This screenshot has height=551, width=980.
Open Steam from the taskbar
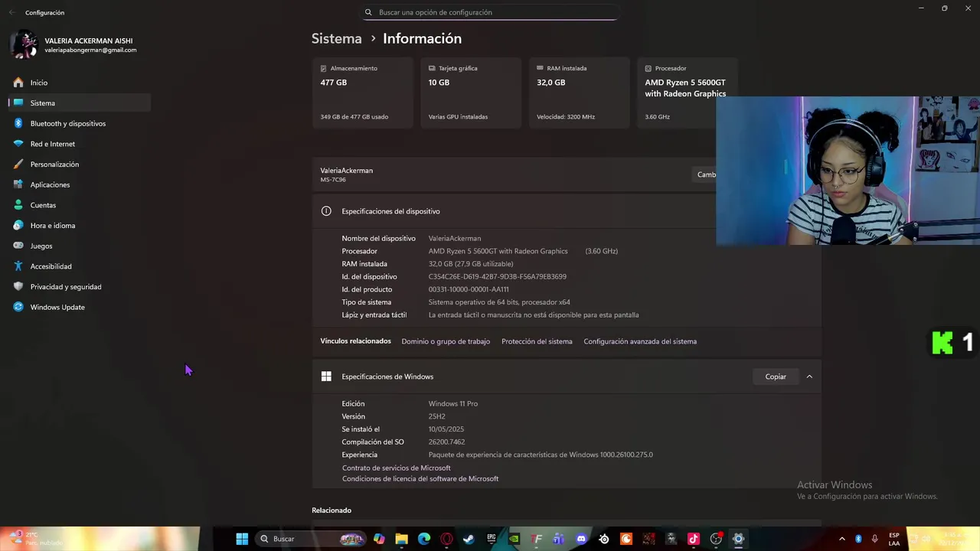coord(469,539)
